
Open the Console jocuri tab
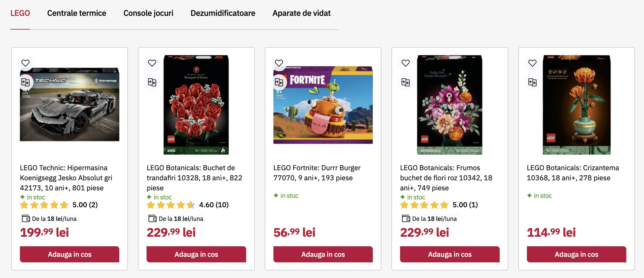[x=148, y=13]
